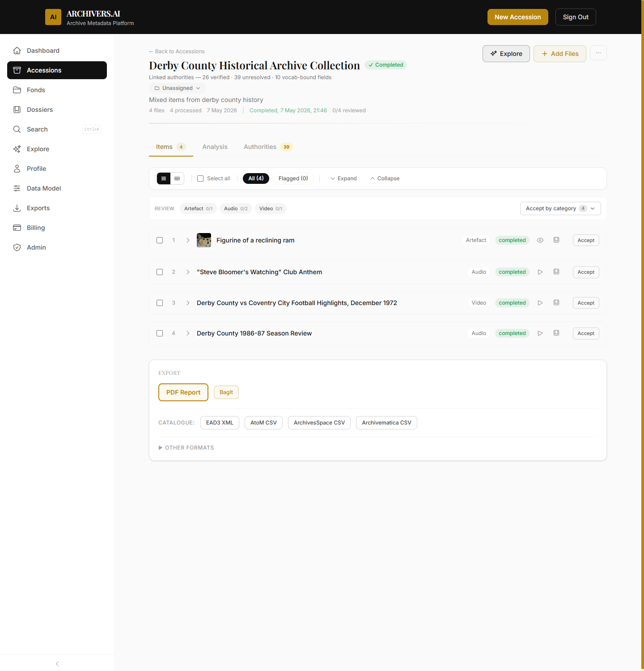Tick the Select all checkbox
644x671 pixels.
pos(200,178)
